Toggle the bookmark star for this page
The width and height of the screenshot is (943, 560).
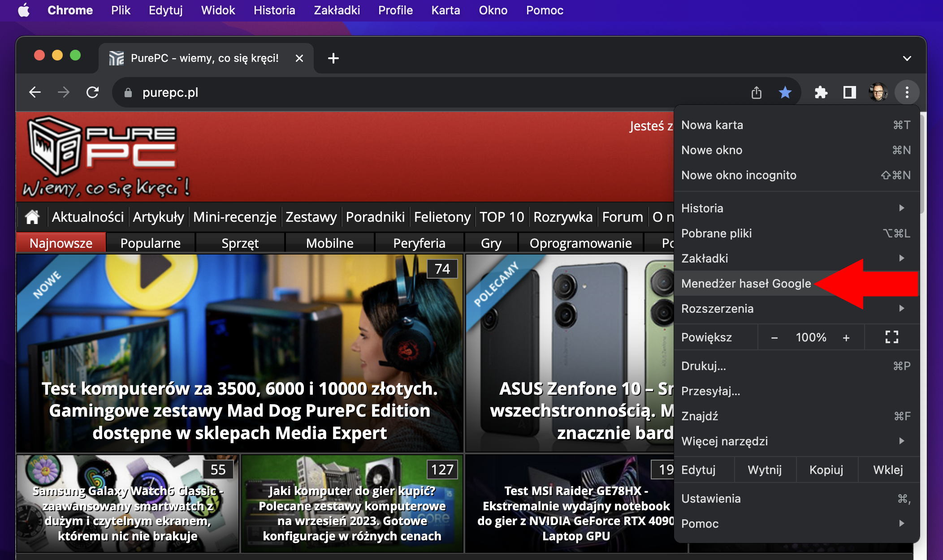[785, 92]
